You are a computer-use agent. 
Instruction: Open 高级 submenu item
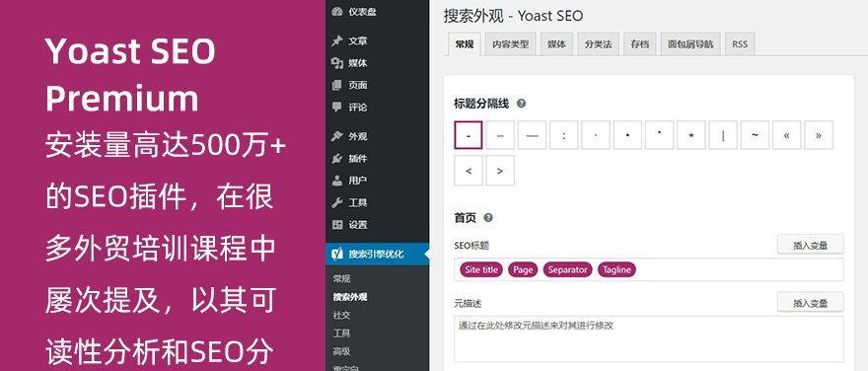click(x=341, y=351)
